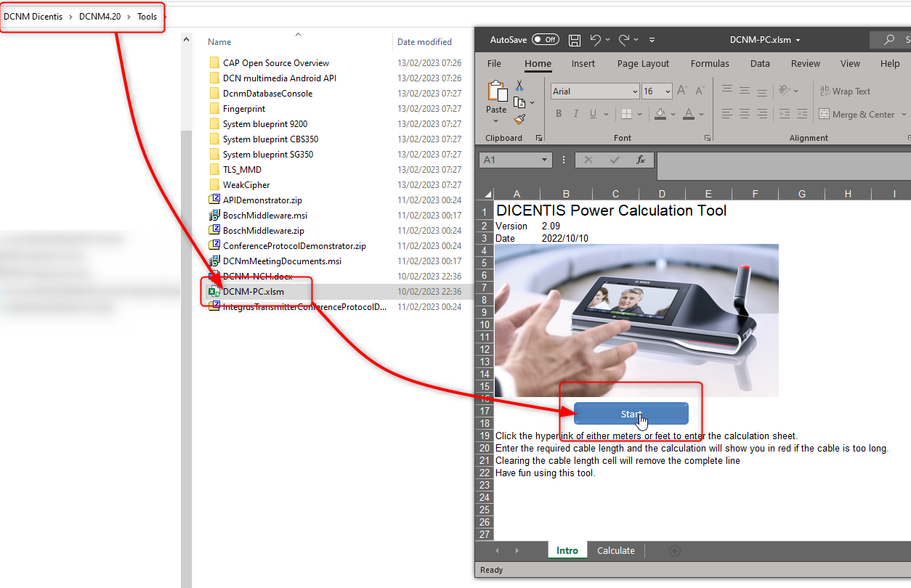Click the Fill Color bucket swatch
The width and height of the screenshot is (911, 588).
coord(660,114)
